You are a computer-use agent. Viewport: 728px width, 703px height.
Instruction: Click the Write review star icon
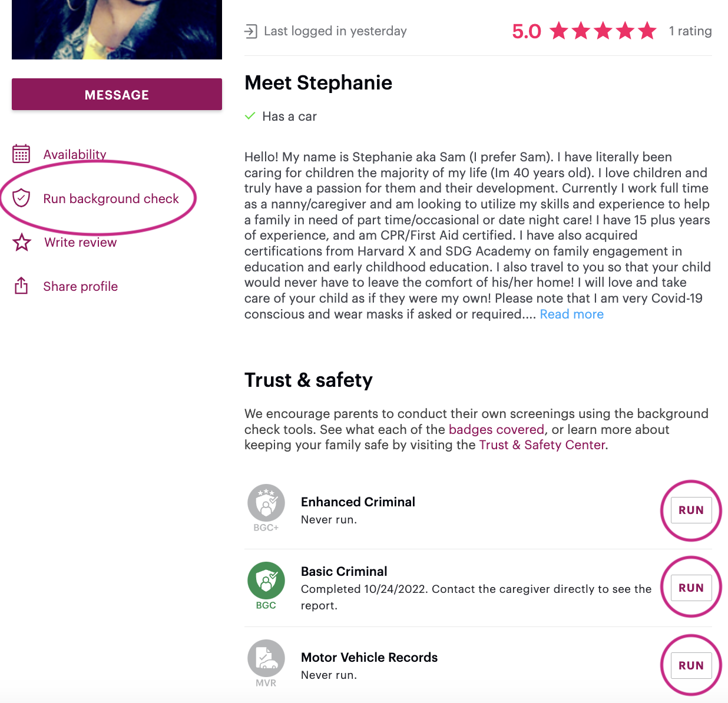[x=22, y=242]
